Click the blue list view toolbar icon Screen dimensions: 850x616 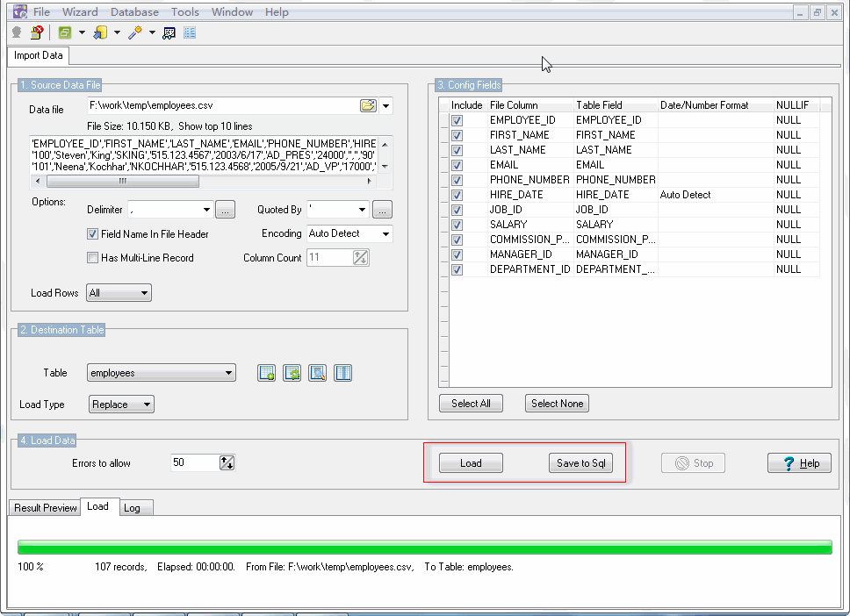pyautogui.click(x=190, y=33)
